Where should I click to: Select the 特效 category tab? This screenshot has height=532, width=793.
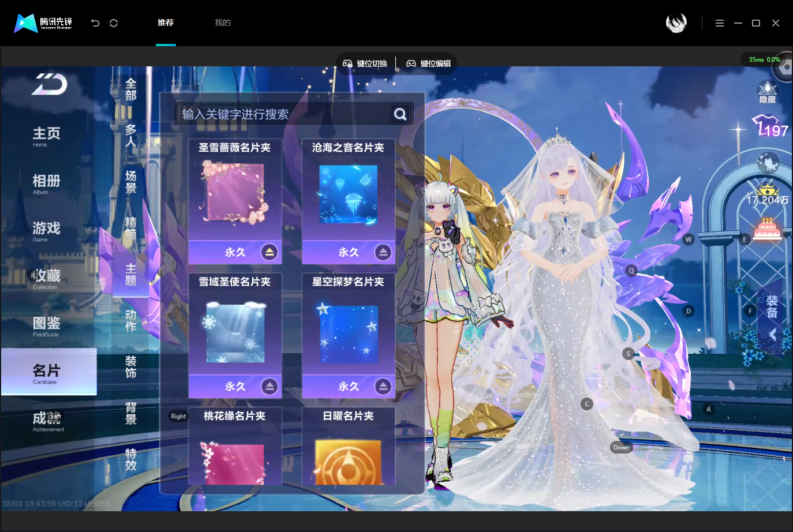[x=131, y=459]
